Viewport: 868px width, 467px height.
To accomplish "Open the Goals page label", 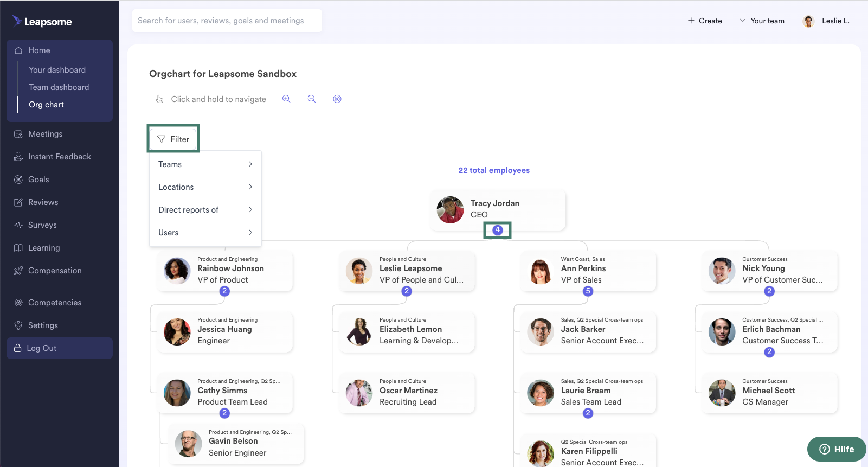I will pyautogui.click(x=38, y=180).
